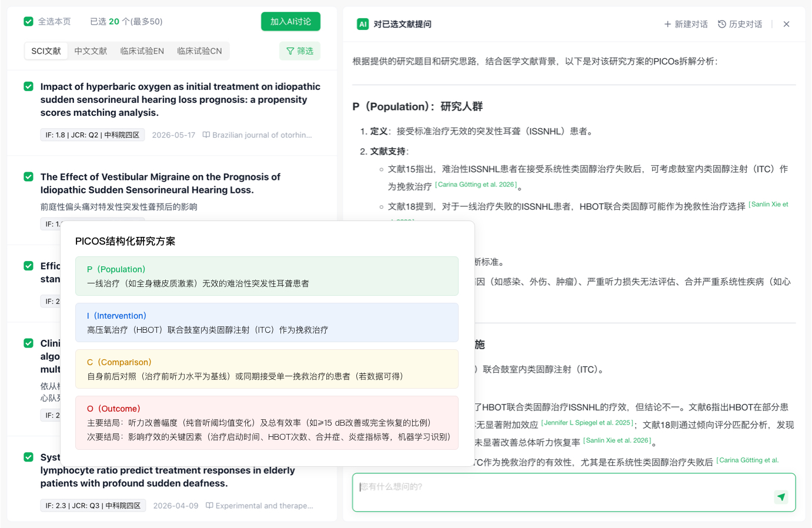The image size is (812, 528).
Task: Click the 对已选文献提问 panel title
Action: (x=403, y=24)
